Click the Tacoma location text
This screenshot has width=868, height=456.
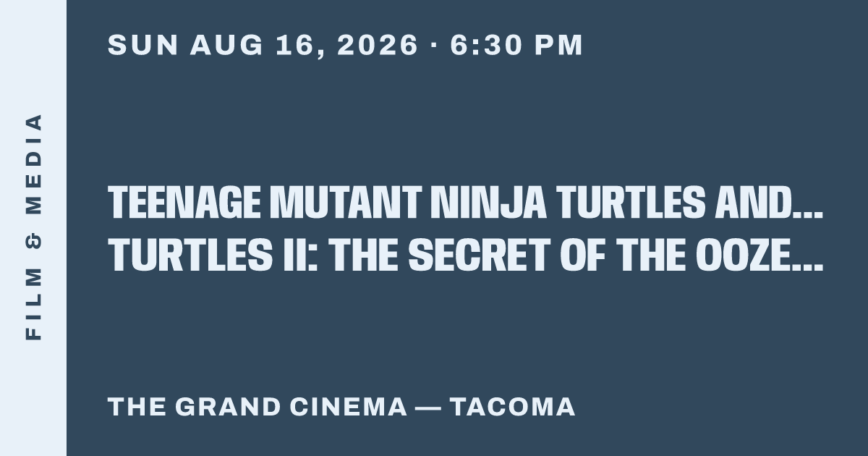coord(513,407)
